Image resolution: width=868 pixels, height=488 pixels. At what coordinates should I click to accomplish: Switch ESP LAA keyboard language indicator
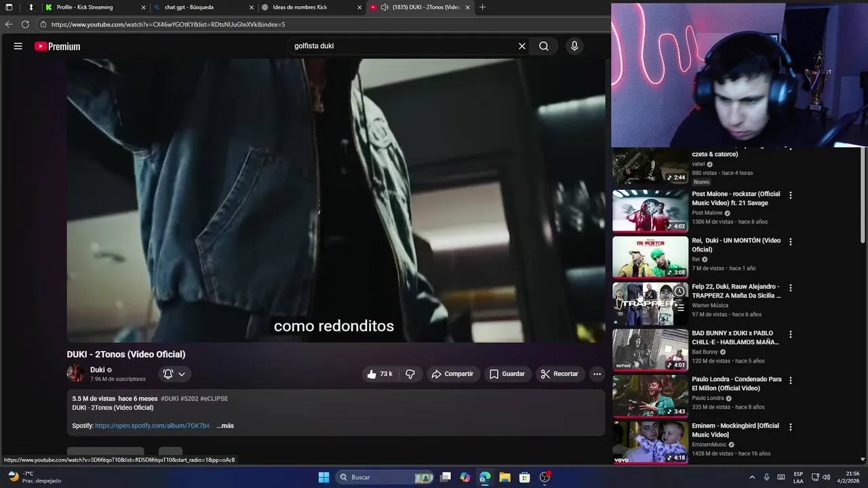(798, 477)
